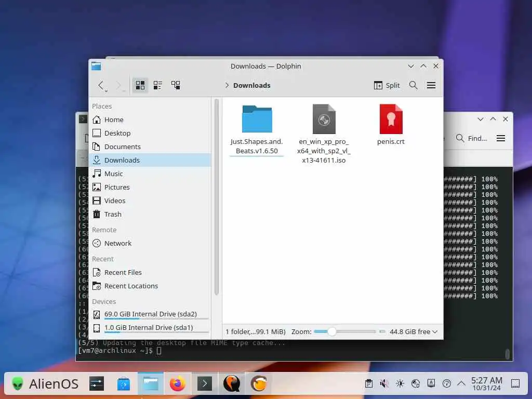Open Documents in Places panel

click(150, 147)
